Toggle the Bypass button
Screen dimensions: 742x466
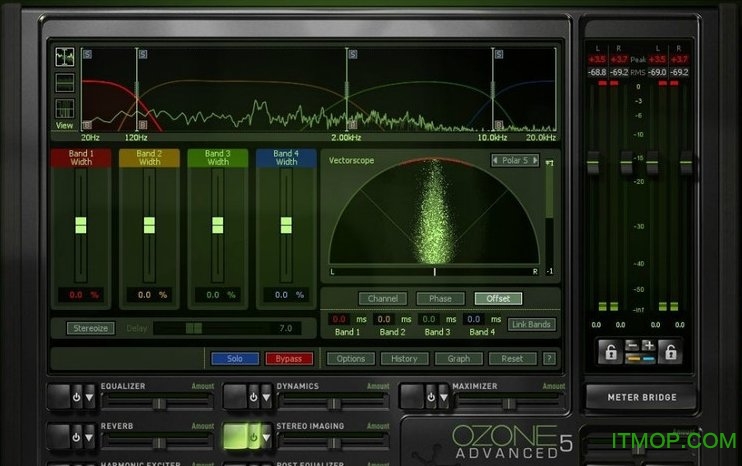coord(289,358)
